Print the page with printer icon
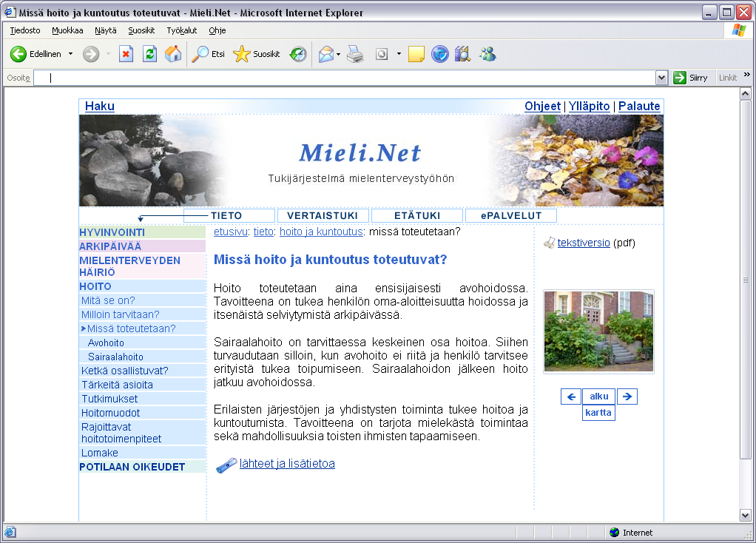 tap(356, 54)
